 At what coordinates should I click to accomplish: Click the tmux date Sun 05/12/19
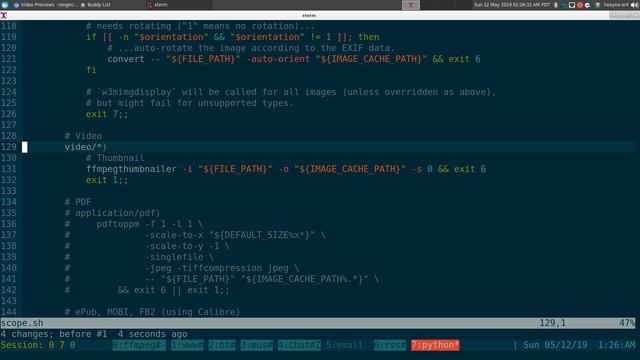coord(555,345)
